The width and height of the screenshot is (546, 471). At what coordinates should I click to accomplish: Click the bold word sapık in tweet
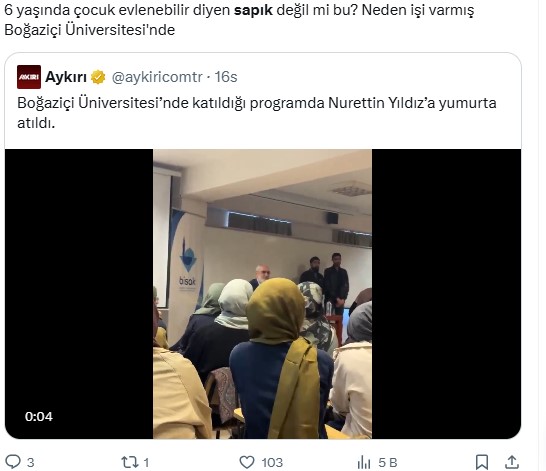point(253,10)
